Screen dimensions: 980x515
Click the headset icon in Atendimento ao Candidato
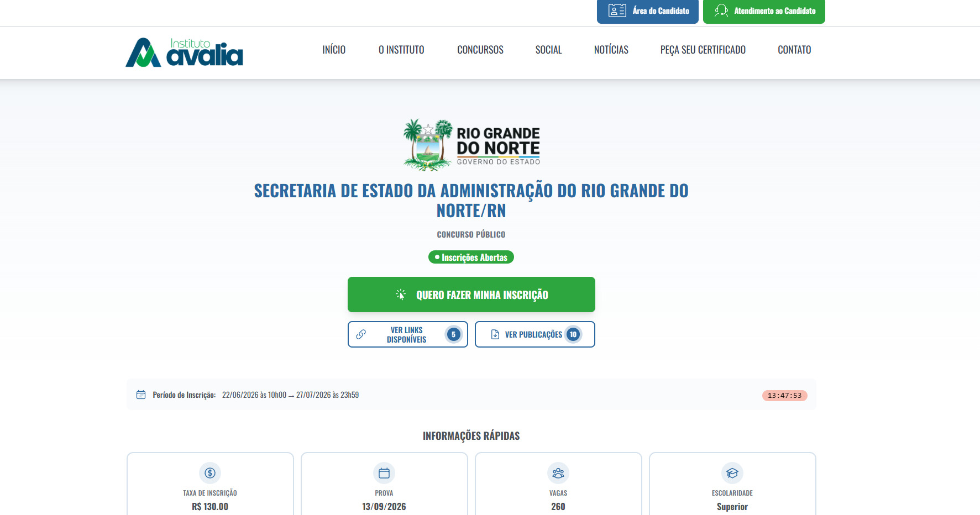click(721, 10)
